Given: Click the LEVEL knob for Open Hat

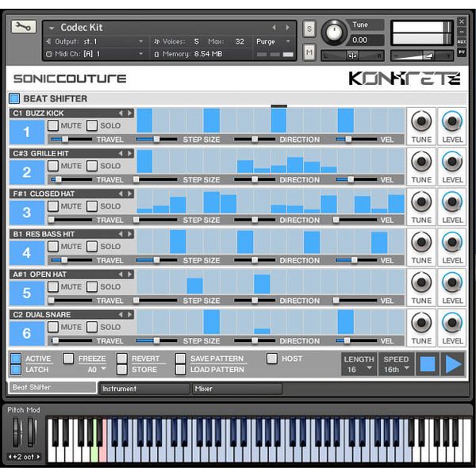Looking at the screenshot, I should (x=452, y=282).
